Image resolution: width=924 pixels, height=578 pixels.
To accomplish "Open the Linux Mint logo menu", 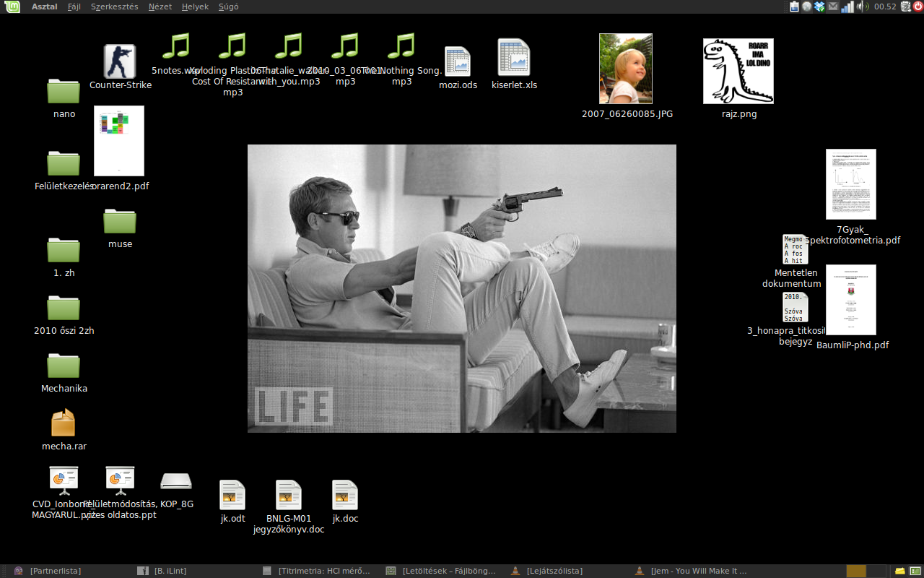I will pyautogui.click(x=13, y=7).
